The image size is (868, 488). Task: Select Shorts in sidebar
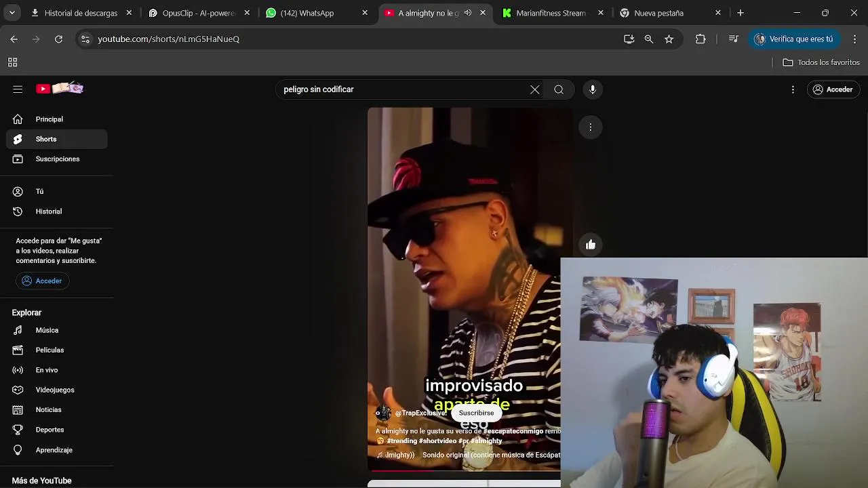[x=57, y=139]
